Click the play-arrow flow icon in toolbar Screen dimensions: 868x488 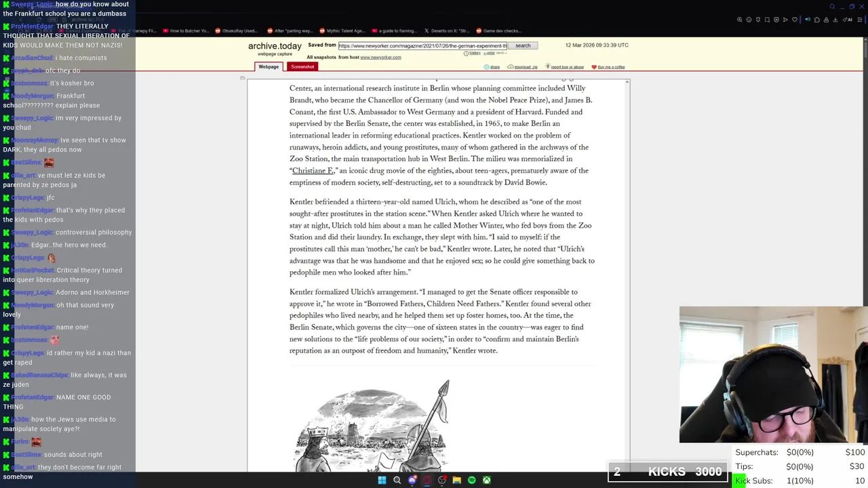coord(785,20)
